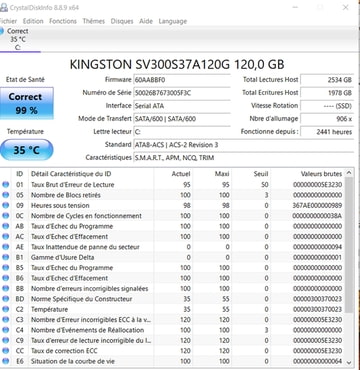Click status orb for row C2 Température

pyautogui.click(x=5, y=309)
